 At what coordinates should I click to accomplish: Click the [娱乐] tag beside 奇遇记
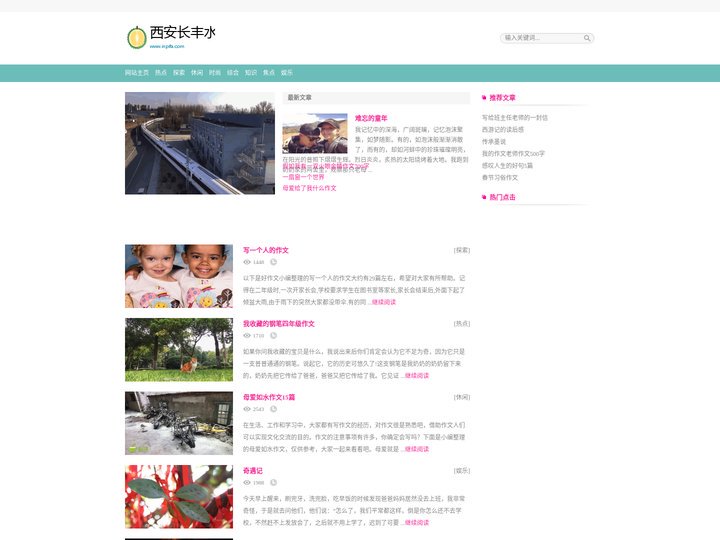pyautogui.click(x=462, y=471)
